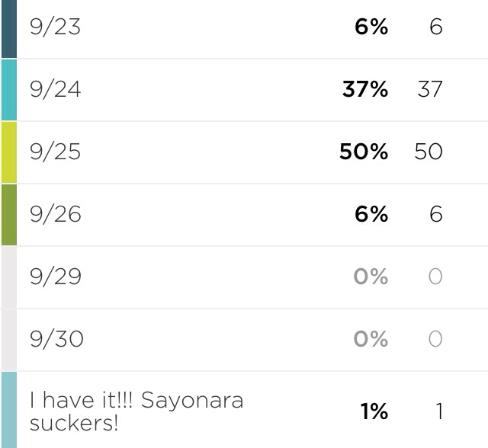Click the light blue Sayonara suckers color bar
This screenshot has width=488, height=448.
click(9, 410)
